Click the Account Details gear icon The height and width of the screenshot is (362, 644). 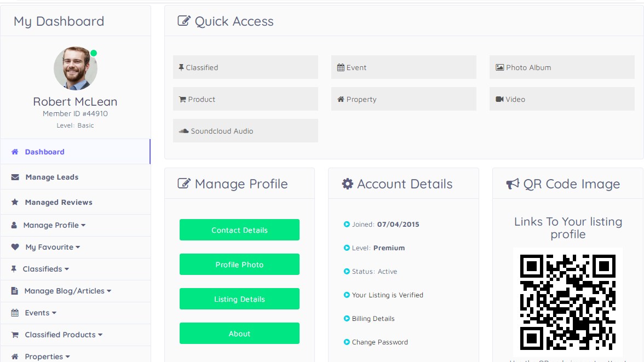coord(347,183)
